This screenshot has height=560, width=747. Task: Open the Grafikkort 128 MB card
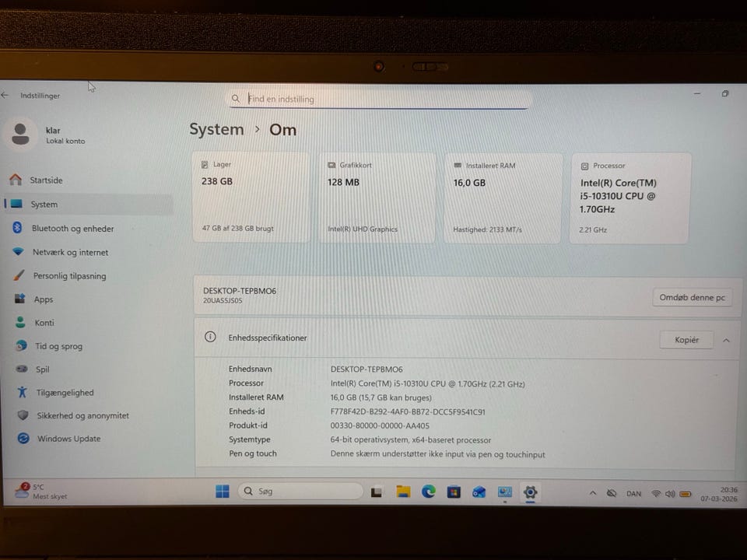click(377, 197)
